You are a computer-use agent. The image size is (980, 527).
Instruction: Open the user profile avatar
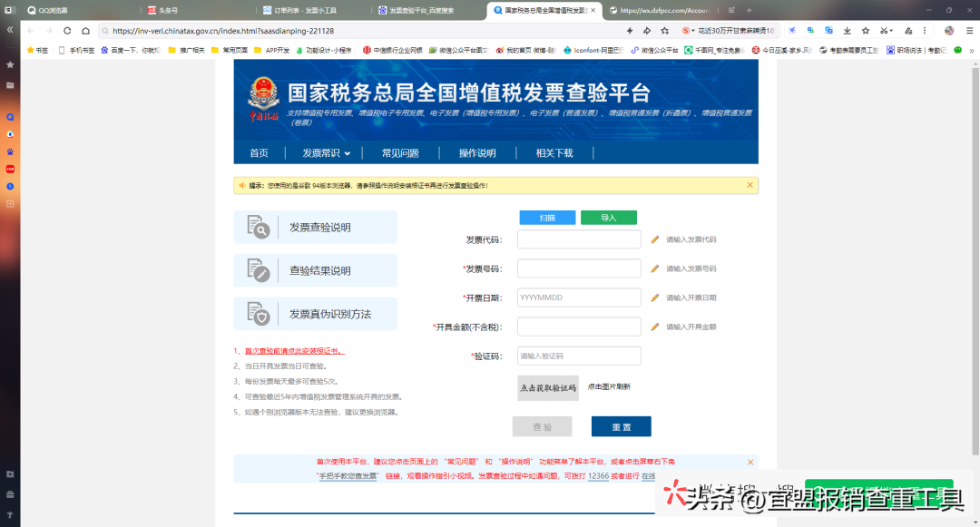[949, 31]
